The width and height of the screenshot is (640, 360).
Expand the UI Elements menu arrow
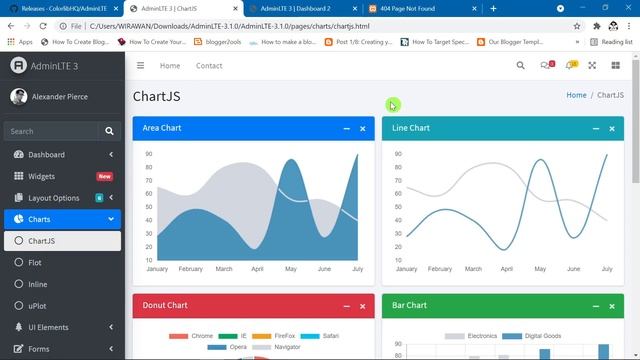pyautogui.click(x=111, y=327)
